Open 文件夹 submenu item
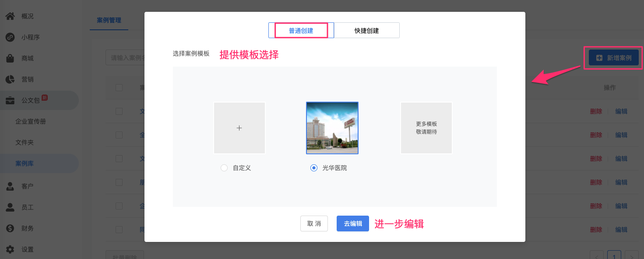644x259 pixels. (x=25, y=142)
